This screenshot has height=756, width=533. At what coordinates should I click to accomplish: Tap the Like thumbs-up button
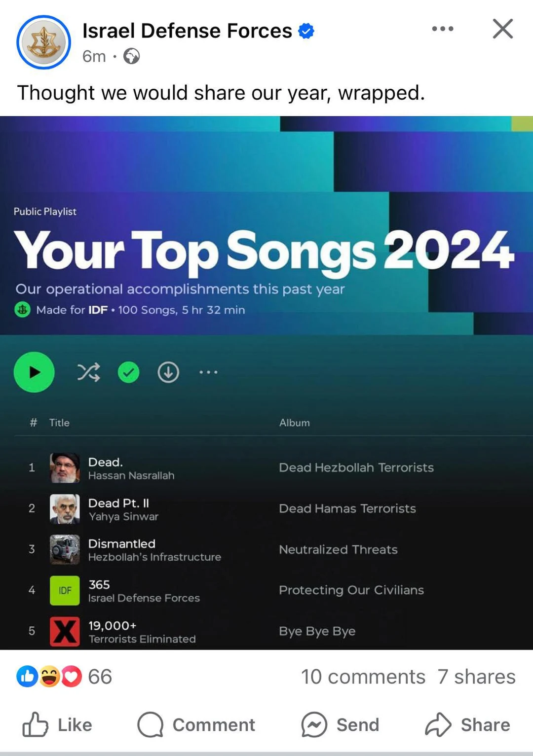(x=57, y=724)
